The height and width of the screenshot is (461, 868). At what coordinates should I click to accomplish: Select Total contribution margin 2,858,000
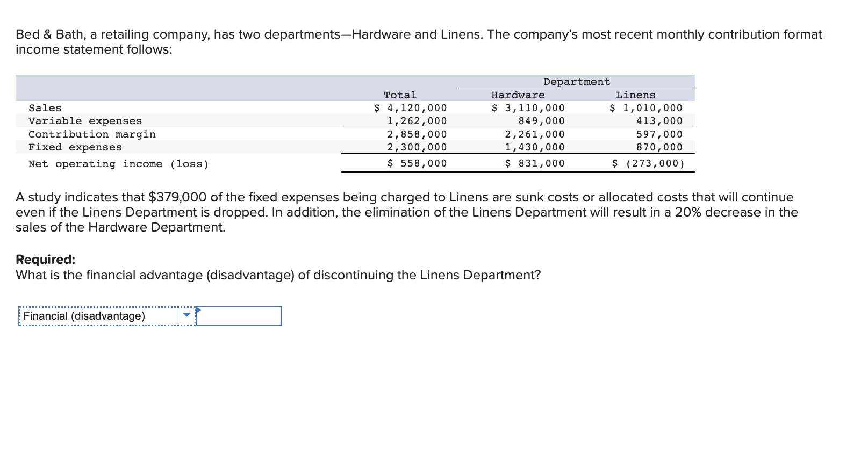[x=417, y=134]
